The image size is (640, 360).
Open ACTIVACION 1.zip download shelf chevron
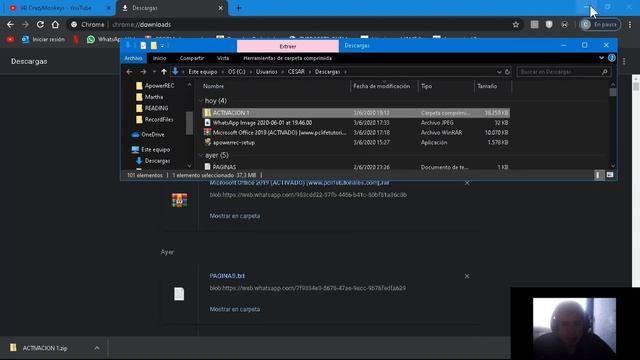coord(97,348)
